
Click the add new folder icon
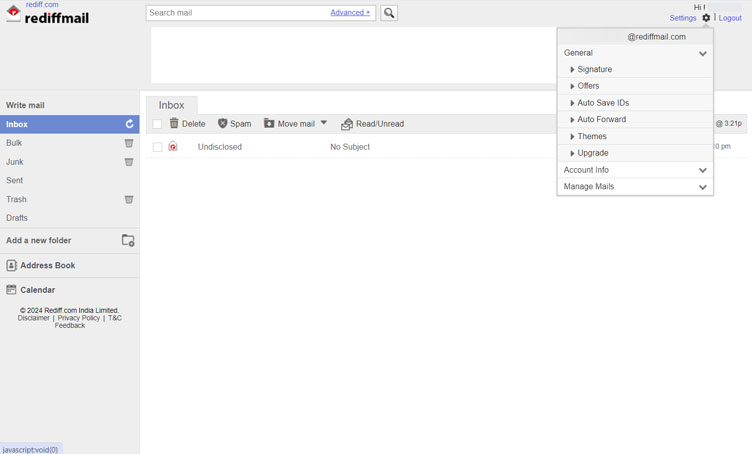click(128, 240)
